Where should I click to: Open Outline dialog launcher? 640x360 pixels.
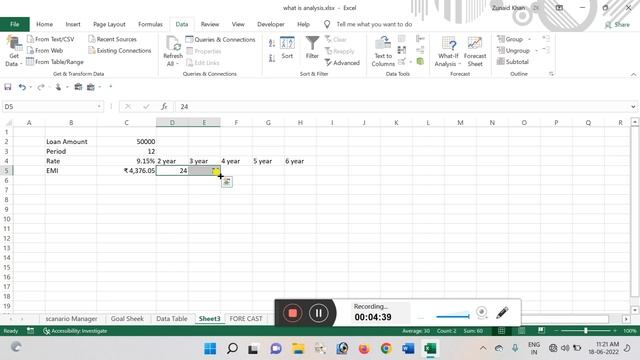551,74
